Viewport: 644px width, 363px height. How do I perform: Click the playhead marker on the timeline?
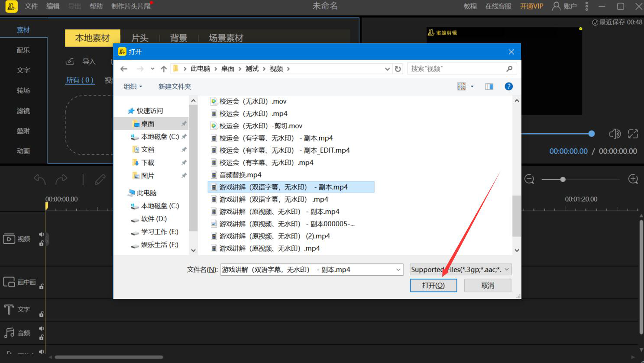46,206
